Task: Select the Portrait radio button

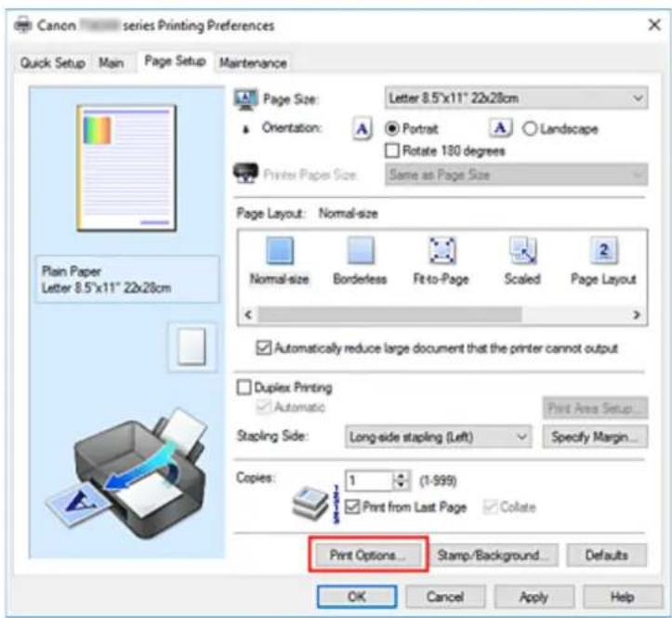Action: click(x=391, y=128)
